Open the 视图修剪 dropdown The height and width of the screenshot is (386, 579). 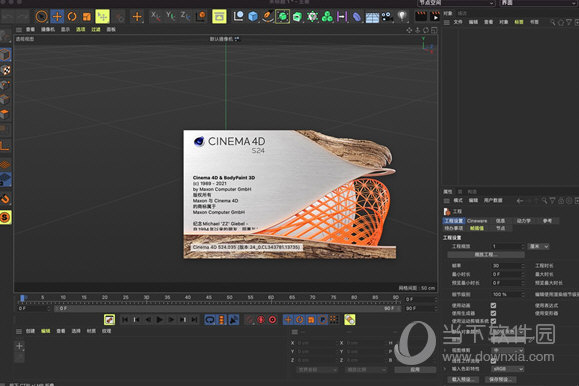tap(508, 350)
